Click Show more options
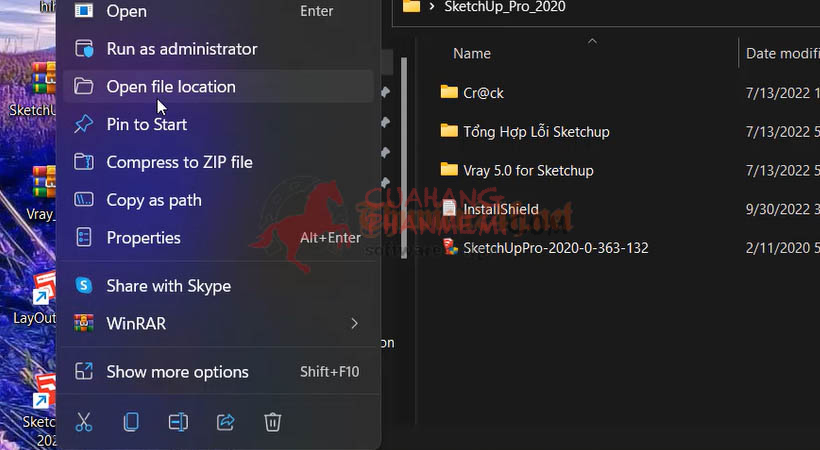 (x=218, y=372)
